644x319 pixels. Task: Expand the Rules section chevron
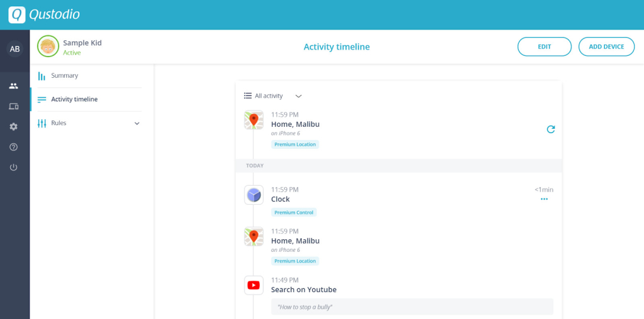tap(137, 124)
